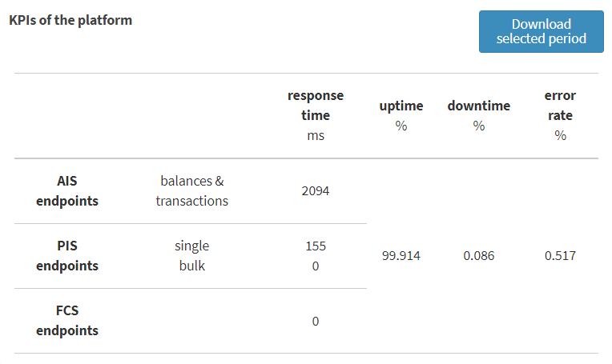The width and height of the screenshot is (612, 364).
Task: Click the 99.914 uptime value
Action: click(x=401, y=256)
